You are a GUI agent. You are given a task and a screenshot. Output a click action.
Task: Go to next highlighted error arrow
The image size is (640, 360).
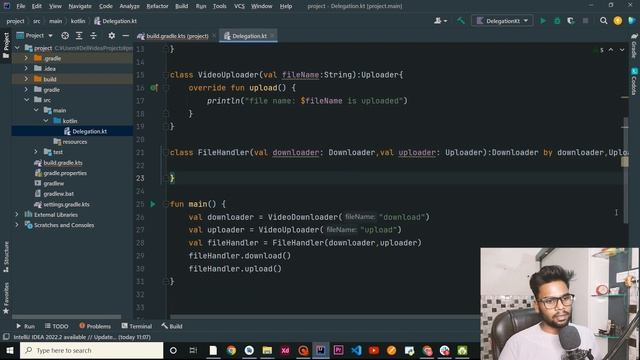[622, 50]
